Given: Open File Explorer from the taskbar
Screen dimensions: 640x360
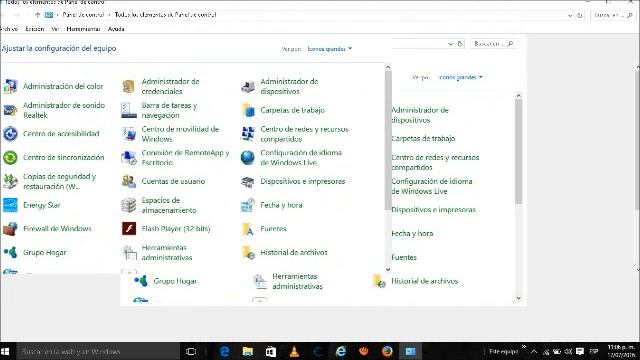Looking at the screenshot, I should (247, 351).
